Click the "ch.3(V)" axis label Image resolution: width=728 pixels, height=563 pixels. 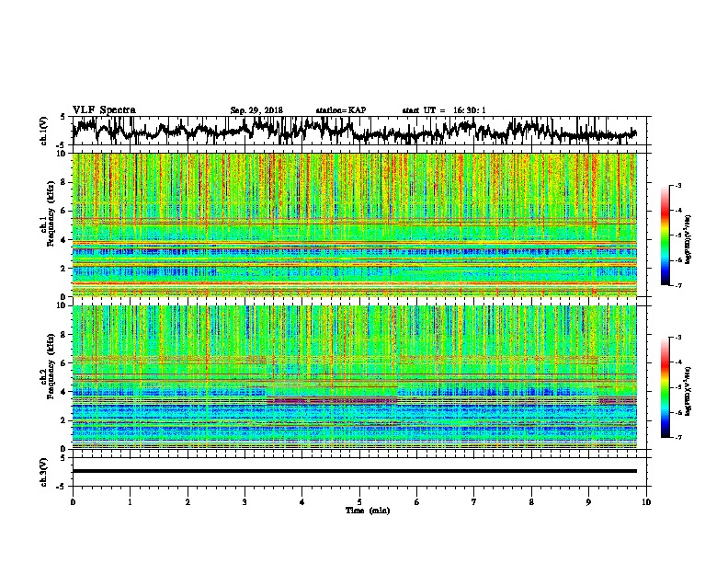point(44,472)
